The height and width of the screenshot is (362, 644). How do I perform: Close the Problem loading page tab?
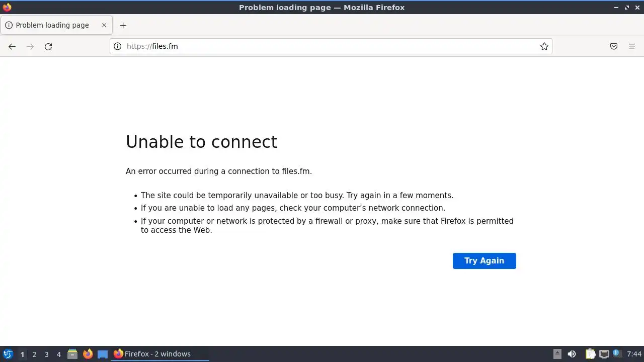tap(104, 25)
